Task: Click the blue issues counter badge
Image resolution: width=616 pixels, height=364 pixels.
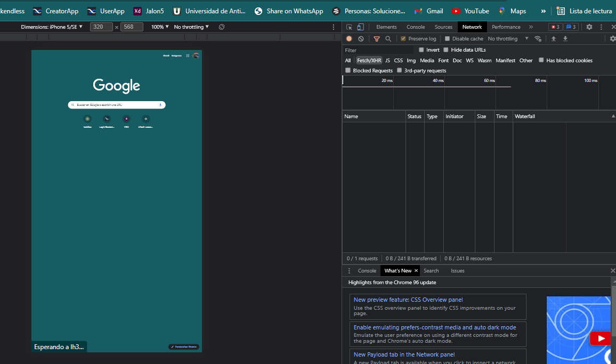Action: pyautogui.click(x=571, y=27)
